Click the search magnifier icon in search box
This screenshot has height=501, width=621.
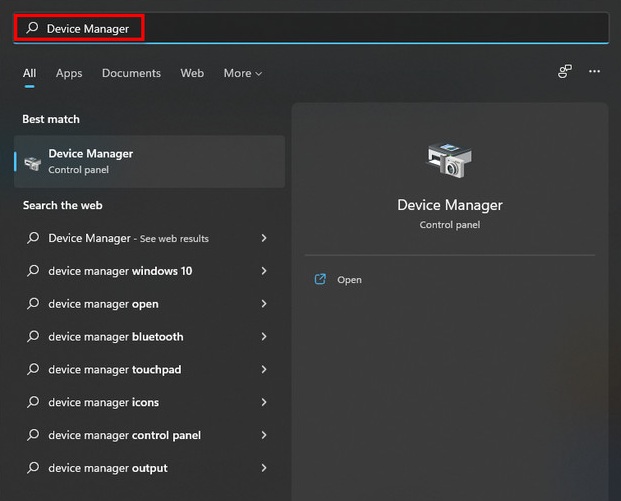coord(32,28)
